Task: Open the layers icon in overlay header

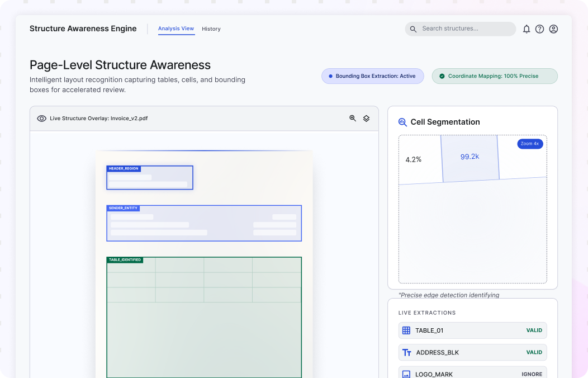Action: tap(366, 118)
